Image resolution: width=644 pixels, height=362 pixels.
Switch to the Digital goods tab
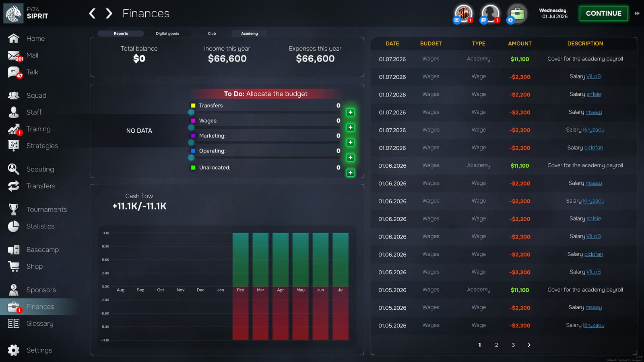(167, 33)
